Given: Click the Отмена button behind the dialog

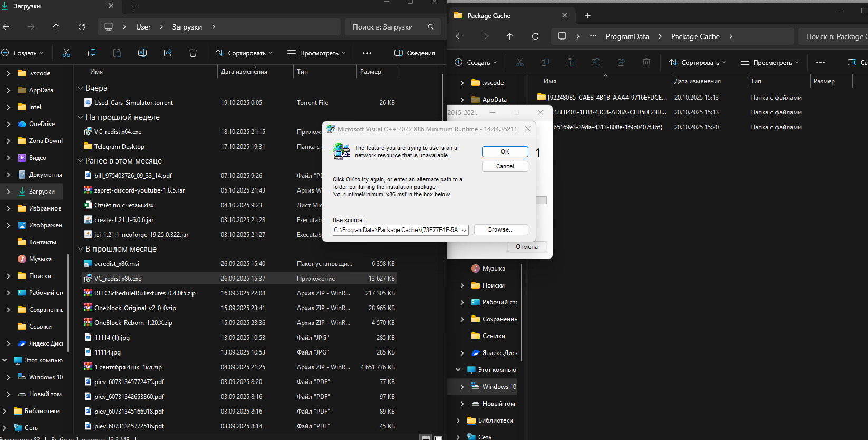Looking at the screenshot, I should pos(527,247).
